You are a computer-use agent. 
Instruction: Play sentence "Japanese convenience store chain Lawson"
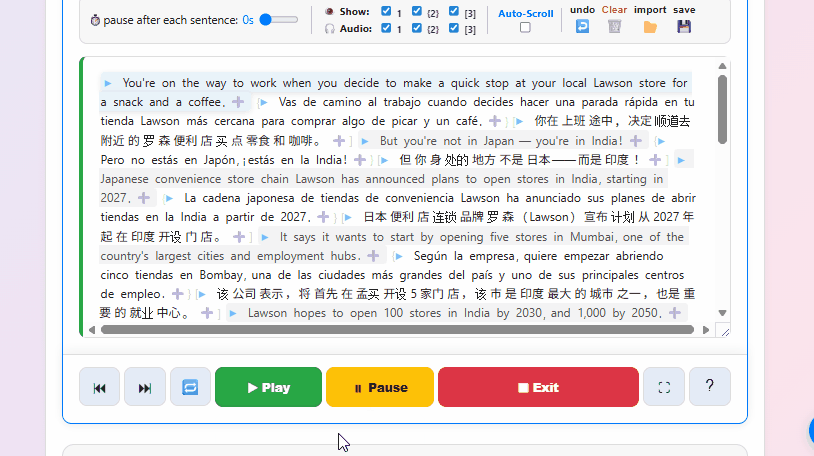[681, 160]
